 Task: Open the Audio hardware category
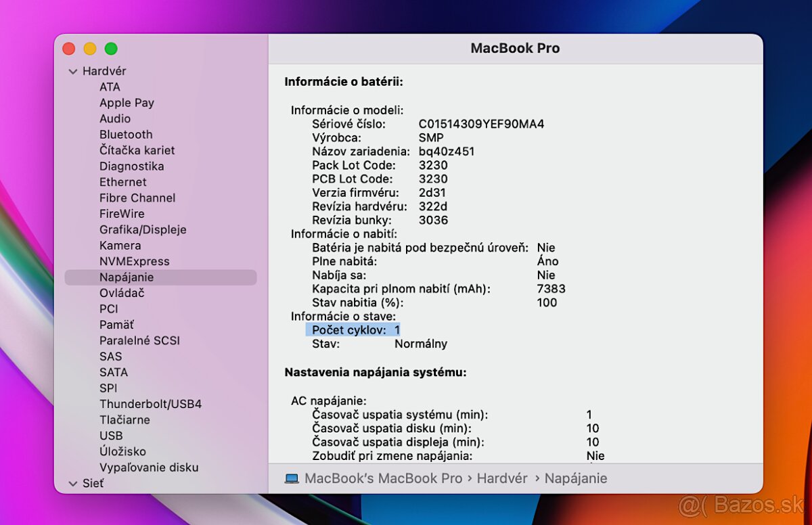[x=115, y=118]
